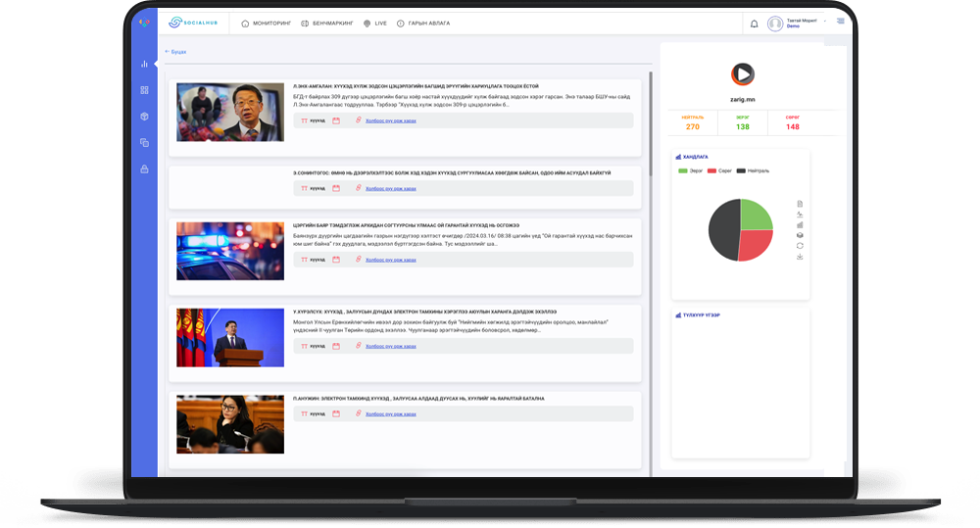Viewport: 980px width, 528px height.
Task: Click the calendar icon in first article
Action: point(336,120)
